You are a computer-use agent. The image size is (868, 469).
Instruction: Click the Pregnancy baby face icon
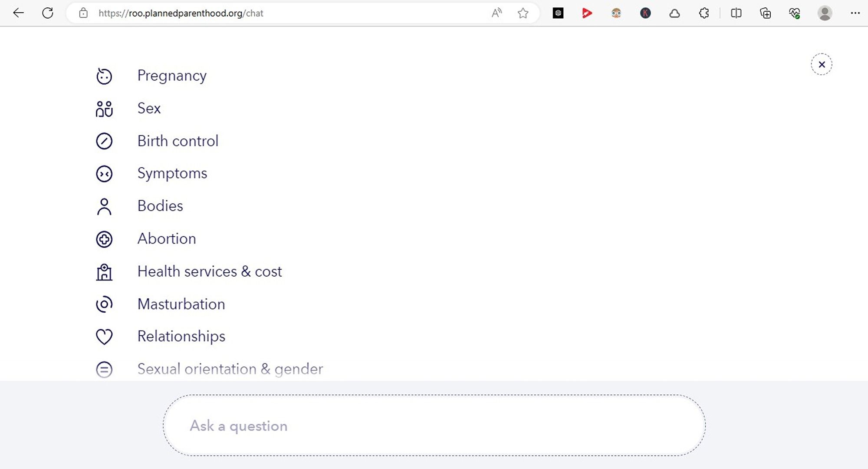point(104,76)
